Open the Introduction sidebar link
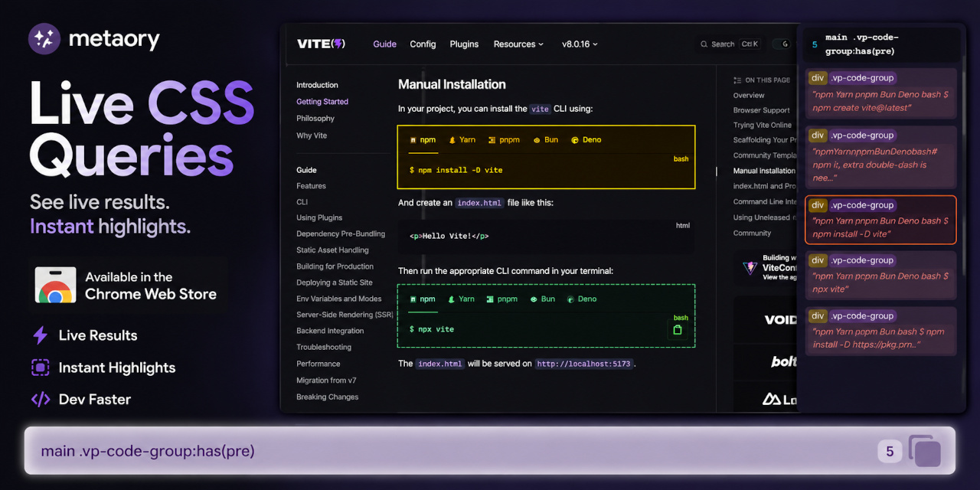 (317, 85)
